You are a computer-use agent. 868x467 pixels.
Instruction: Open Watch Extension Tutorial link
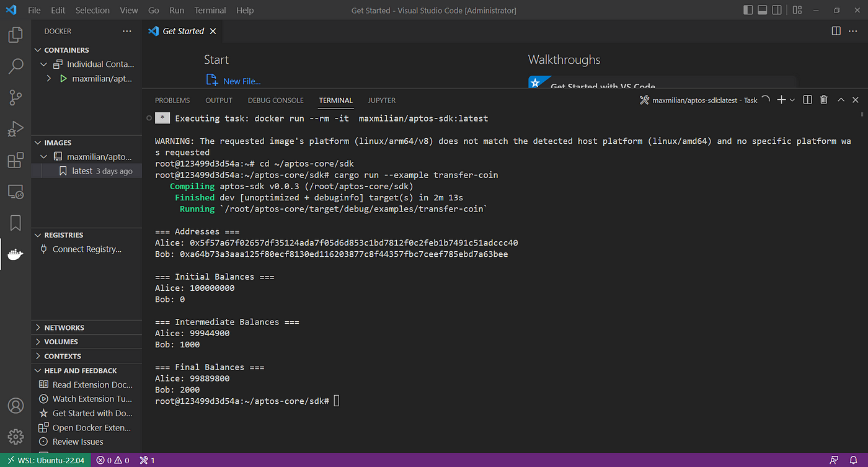(87, 399)
